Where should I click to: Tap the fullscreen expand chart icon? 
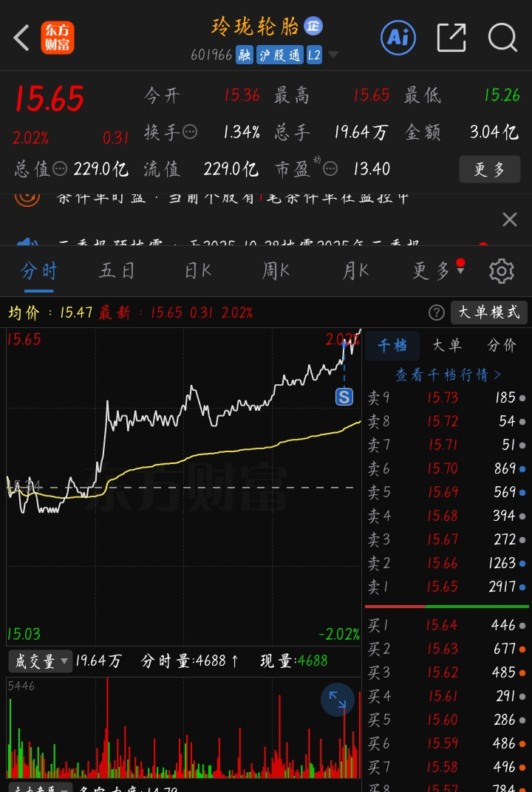338,700
